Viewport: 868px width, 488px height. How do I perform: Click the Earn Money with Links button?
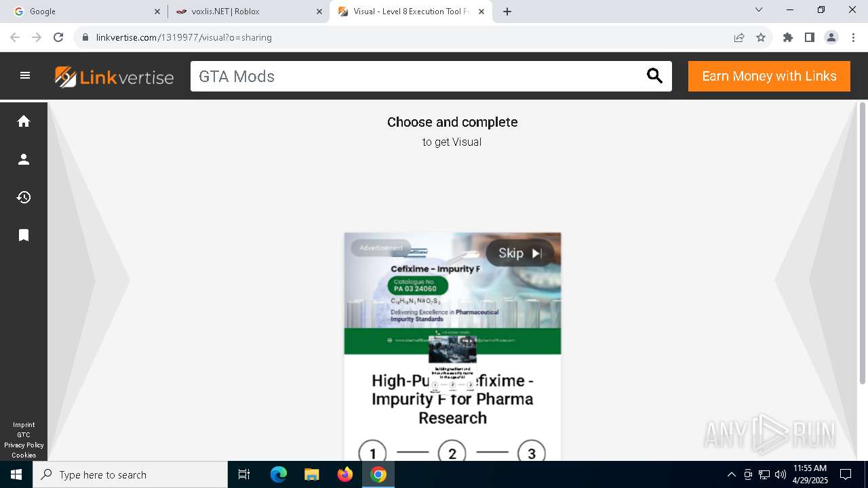point(769,76)
